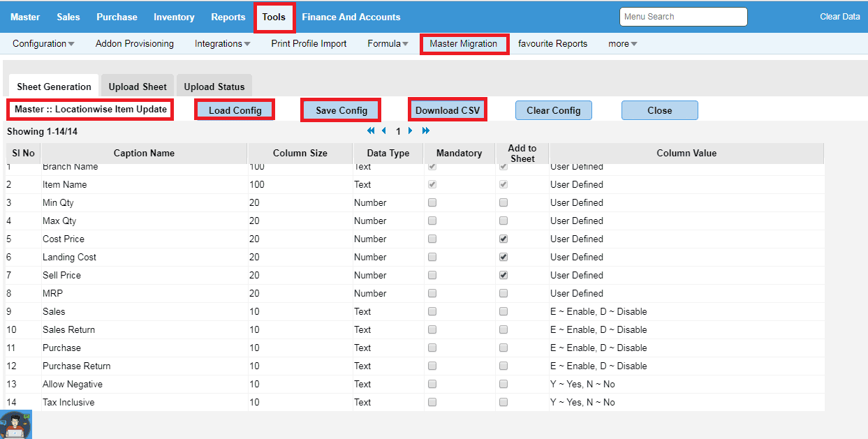Click the Clear Config button
This screenshot has width=868, height=439.
tap(554, 110)
